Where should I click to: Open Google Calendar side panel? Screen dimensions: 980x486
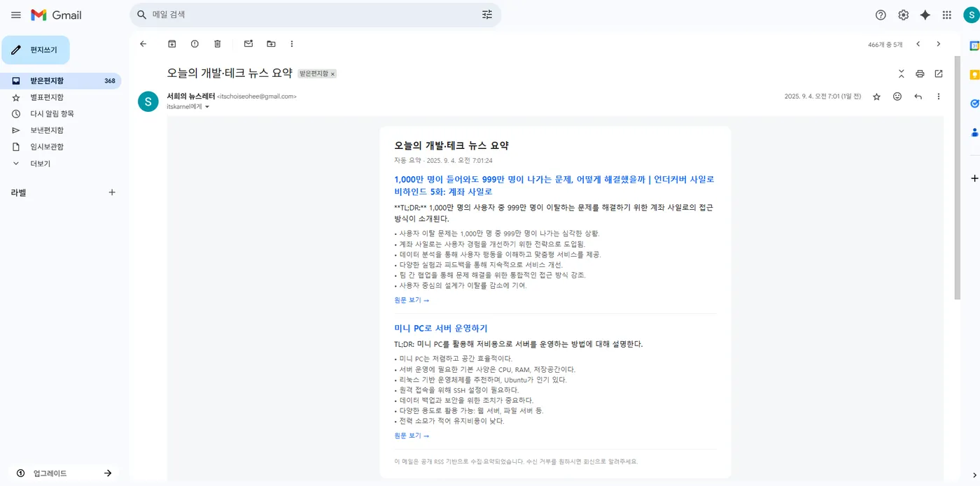974,46
